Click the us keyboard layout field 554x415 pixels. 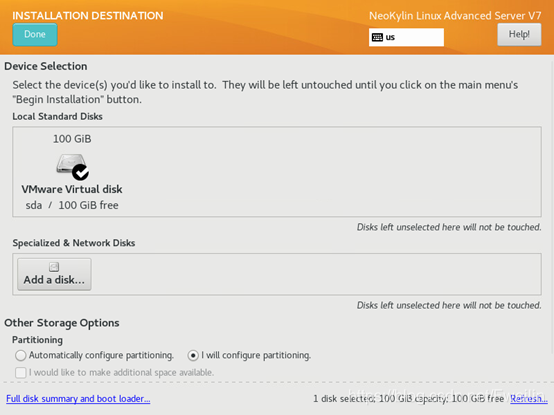[406, 37]
